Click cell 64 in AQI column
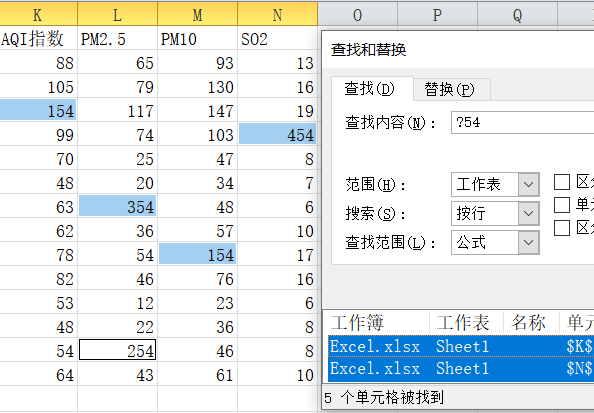Viewport: 594px width, 413px height. 38,375
